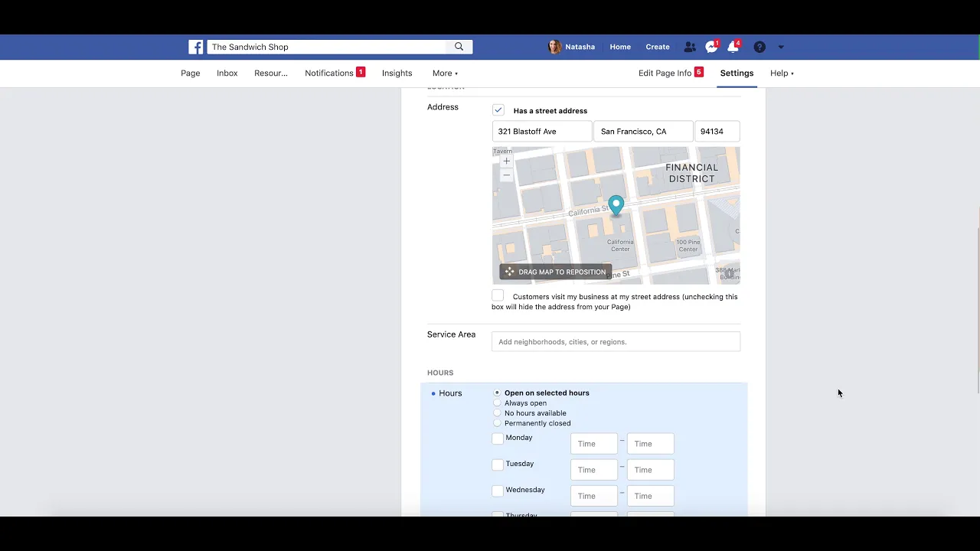Toggle the Has a street address checkbox
980x551 pixels.
(x=498, y=110)
